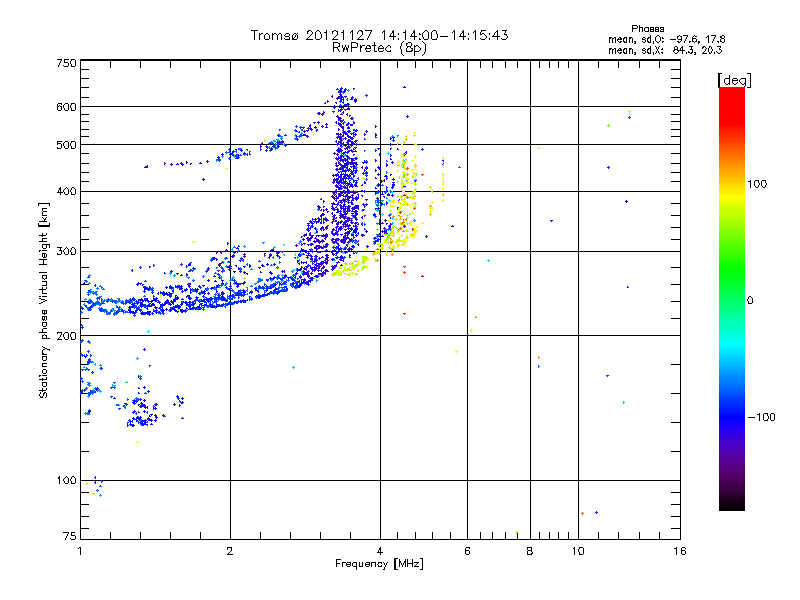
Task: Click the x-axis tick label '1'
Action: pyautogui.click(x=80, y=551)
